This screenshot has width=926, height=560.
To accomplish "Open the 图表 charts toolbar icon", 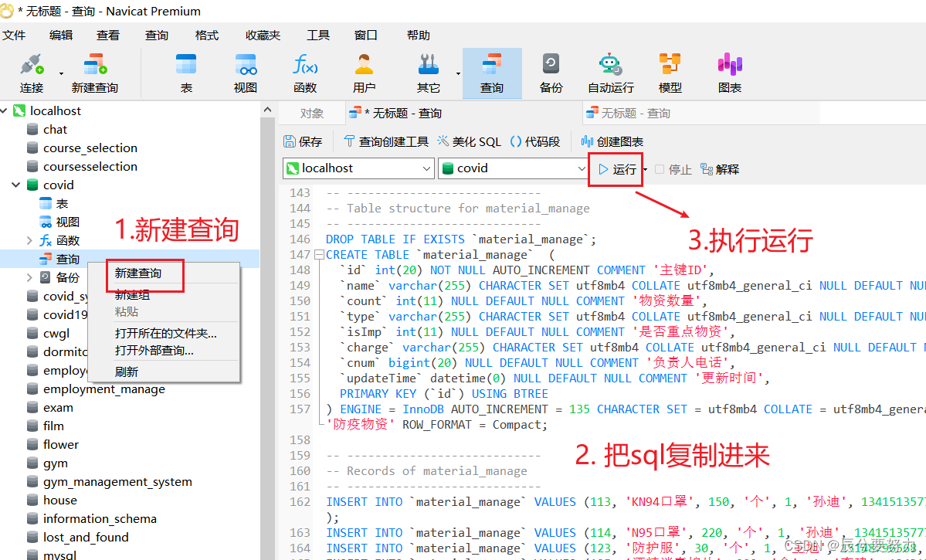I will [730, 73].
